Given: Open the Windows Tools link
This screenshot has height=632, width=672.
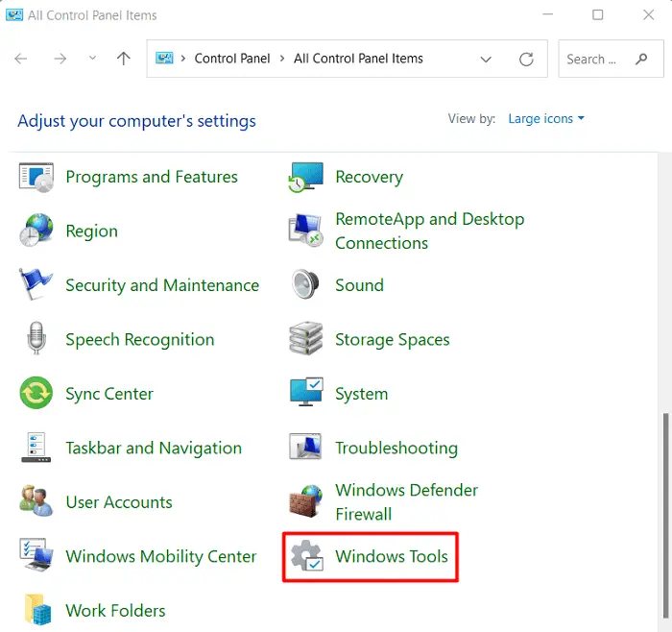Looking at the screenshot, I should [392, 556].
